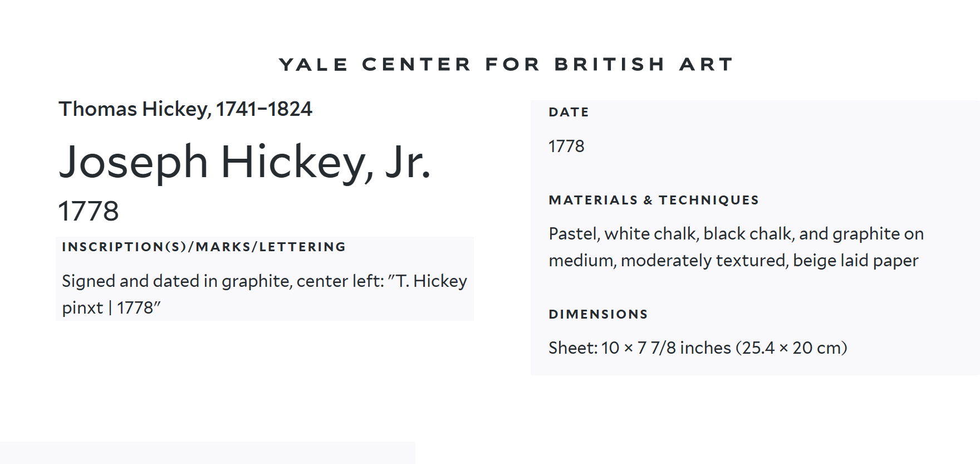This screenshot has width=980, height=464.
Task: Click the Inscription(s)/Marks/Lettering heading
Action: (204, 247)
